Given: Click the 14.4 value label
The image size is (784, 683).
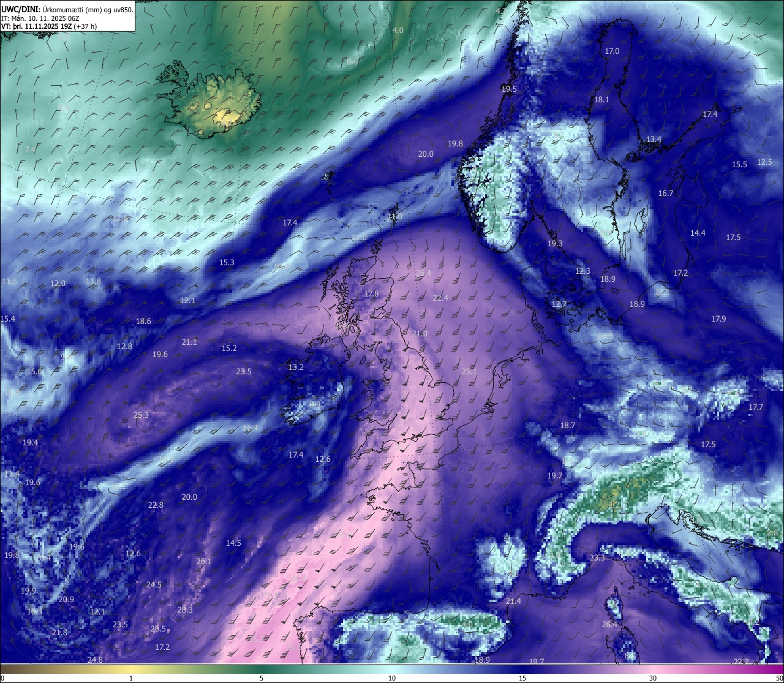Looking at the screenshot, I should tap(698, 233).
